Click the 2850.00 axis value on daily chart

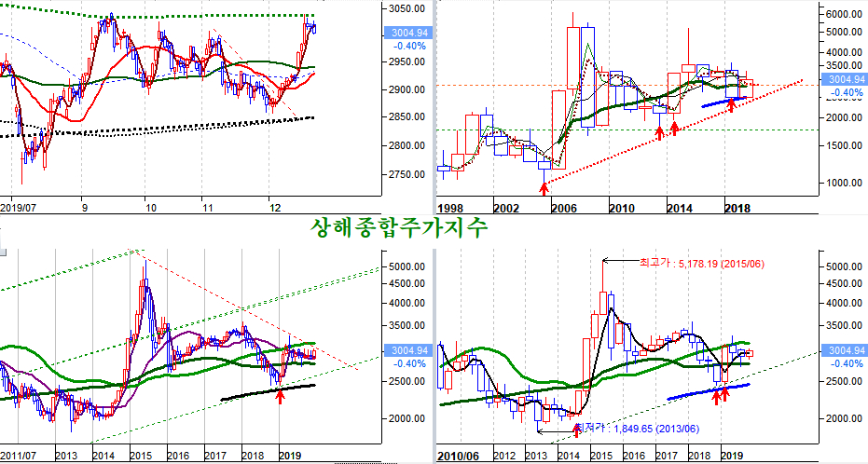pyautogui.click(x=406, y=116)
